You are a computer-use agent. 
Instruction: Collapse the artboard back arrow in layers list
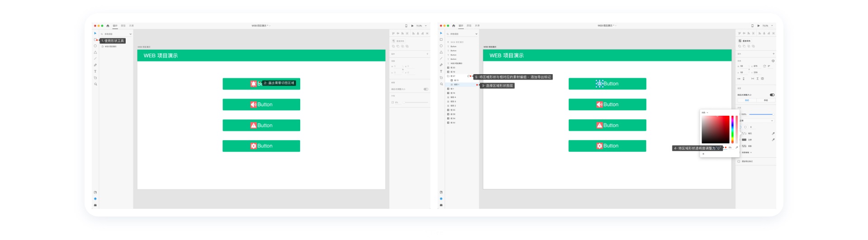click(448, 42)
